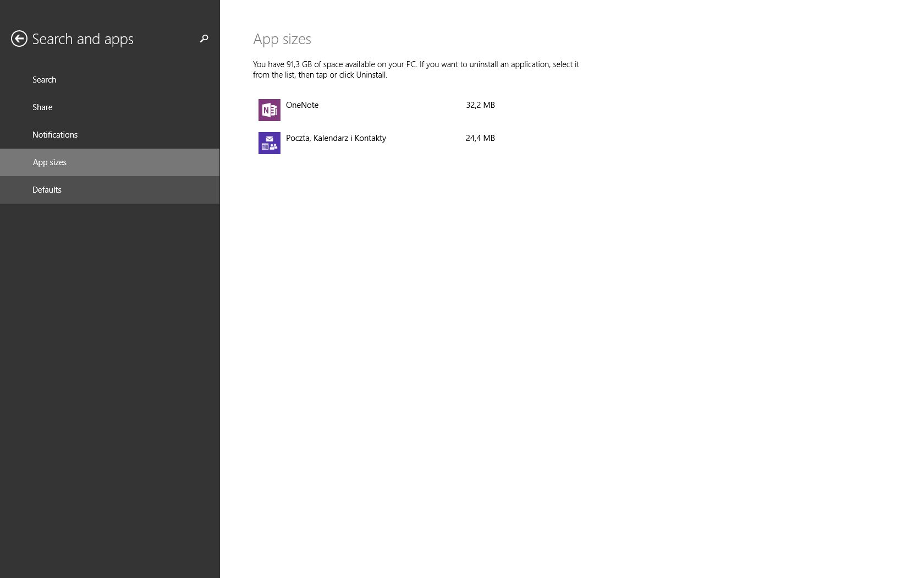The image size is (924, 578).
Task: Click the 32,2 MB size value
Action: pos(480,105)
